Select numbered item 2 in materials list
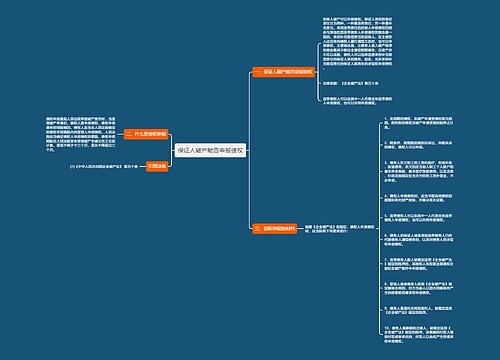This screenshot has height=360, width=500. point(418,145)
